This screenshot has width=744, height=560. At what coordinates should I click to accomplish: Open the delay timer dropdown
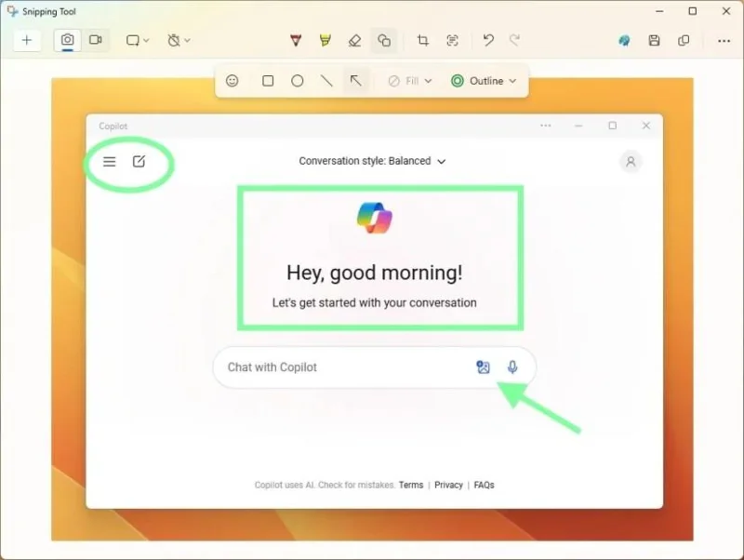tap(179, 41)
